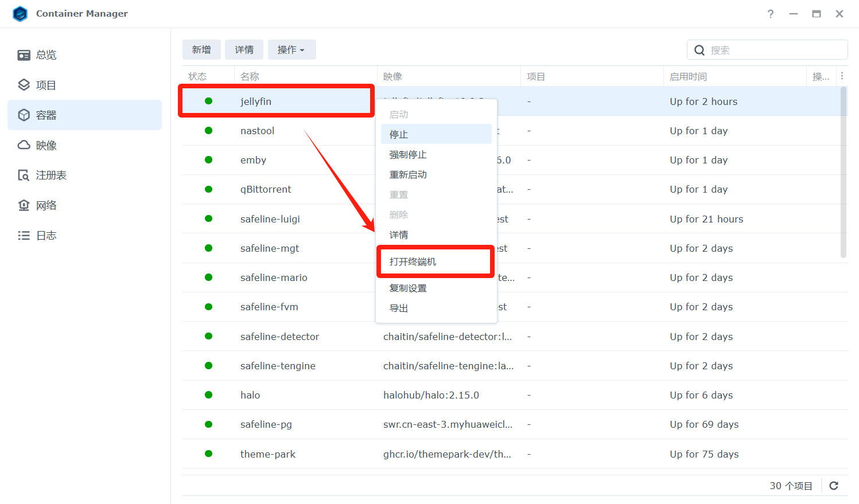Click the help question mark icon
Screen dimensions: 859x504
[771, 14]
